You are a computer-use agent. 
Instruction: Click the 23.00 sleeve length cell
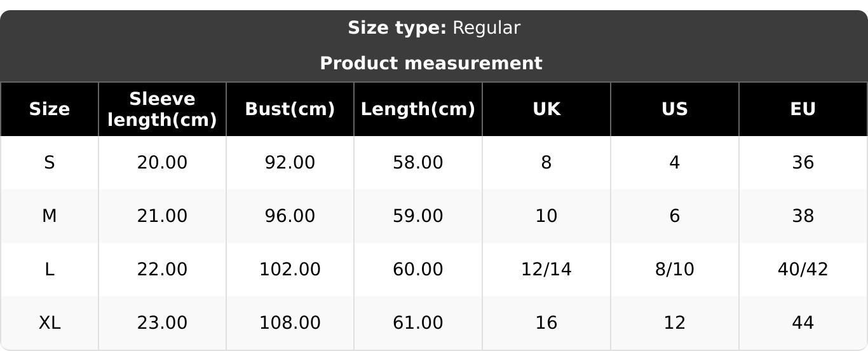coord(162,323)
